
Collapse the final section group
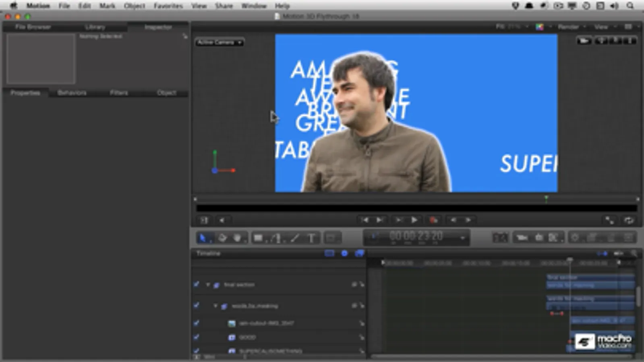(208, 285)
